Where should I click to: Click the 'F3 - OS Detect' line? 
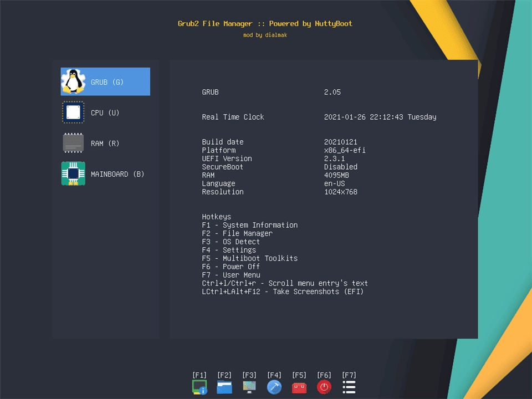tap(231, 242)
